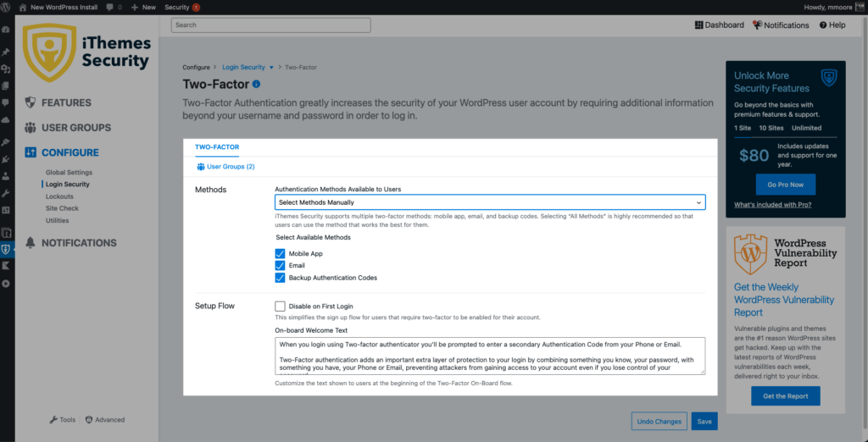Screen dimensions: 868x442
Task: Open Authentication Methods dropdown
Action: pos(490,203)
